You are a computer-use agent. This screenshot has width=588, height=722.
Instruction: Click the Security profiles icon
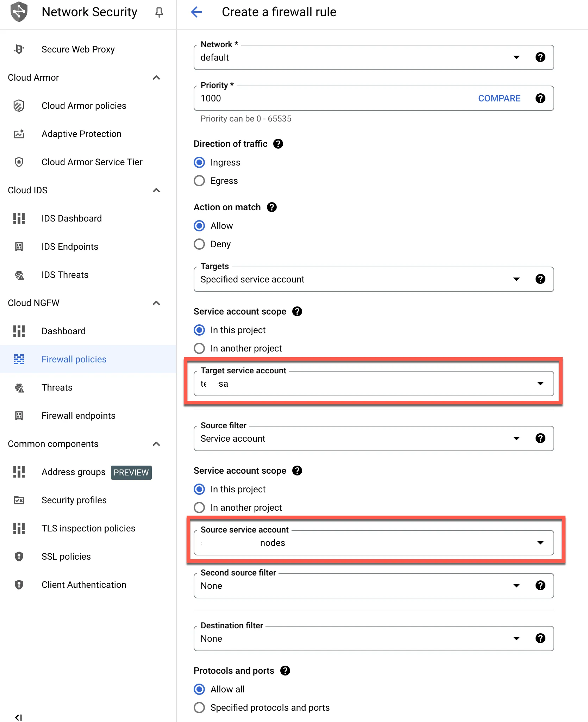click(19, 500)
